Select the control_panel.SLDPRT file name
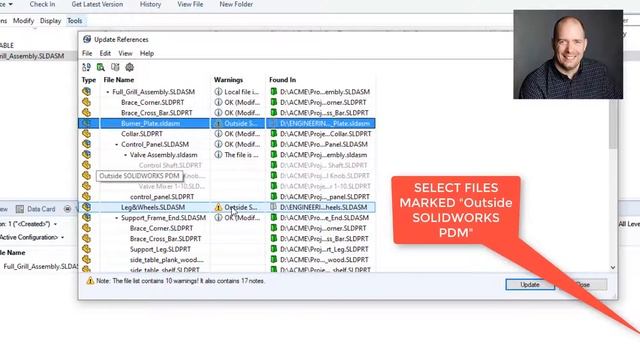The height and width of the screenshot is (360, 640). (162, 197)
